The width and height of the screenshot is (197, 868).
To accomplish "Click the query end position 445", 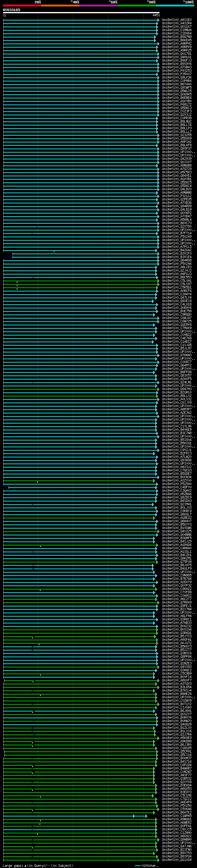I will (x=155, y=15).
